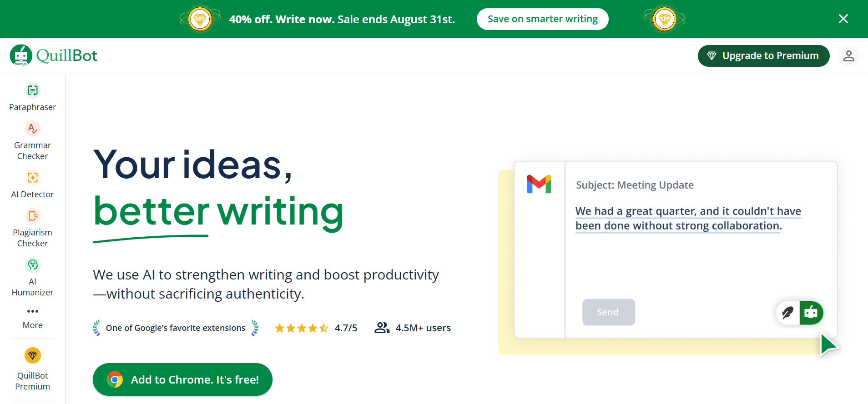Open the user account profile icon
The width and height of the screenshot is (868, 404).
point(848,56)
